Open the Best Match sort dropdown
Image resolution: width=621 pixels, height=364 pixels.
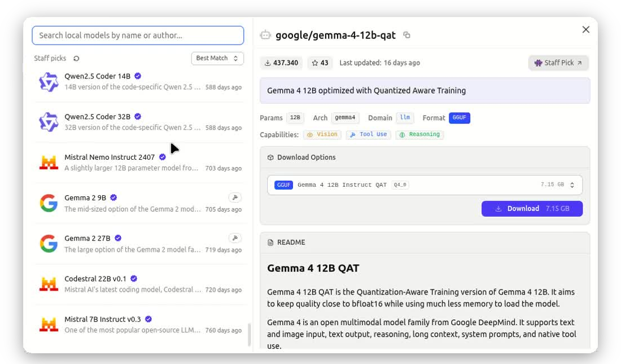click(217, 58)
